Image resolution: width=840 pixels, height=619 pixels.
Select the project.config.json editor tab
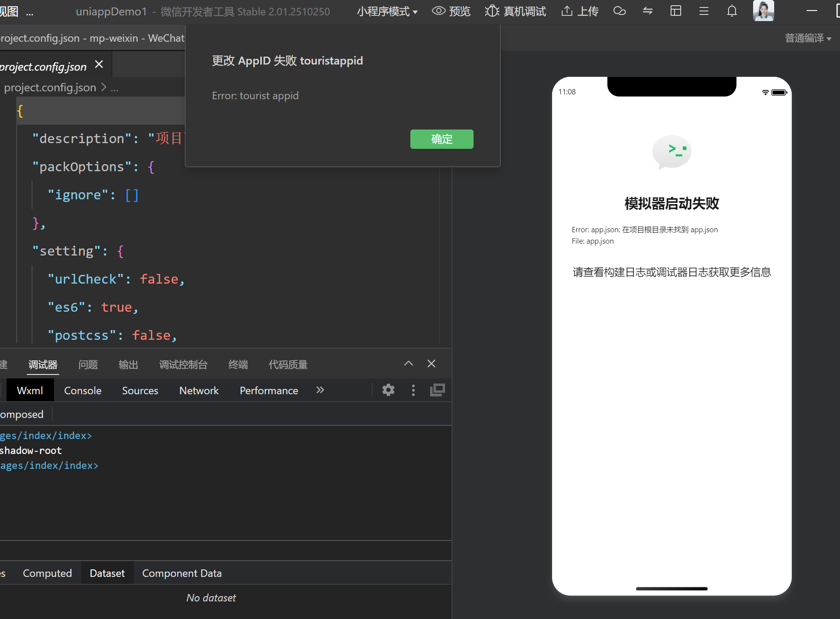[x=43, y=67]
